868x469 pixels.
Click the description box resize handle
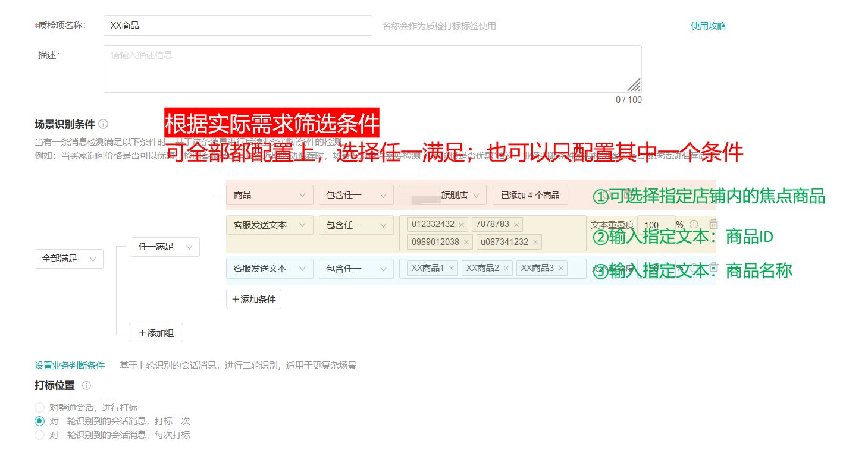tap(634, 85)
